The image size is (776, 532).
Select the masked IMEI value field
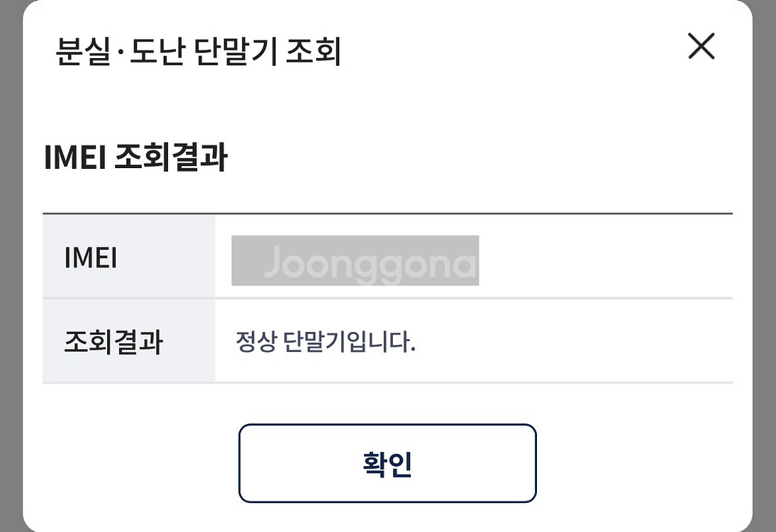click(355, 260)
